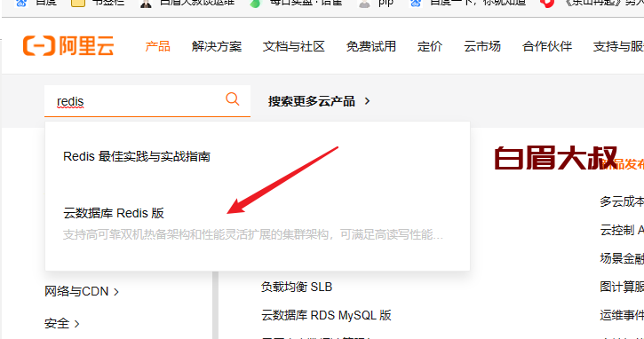
Task: Open the 云市场 menu item
Action: [482, 46]
